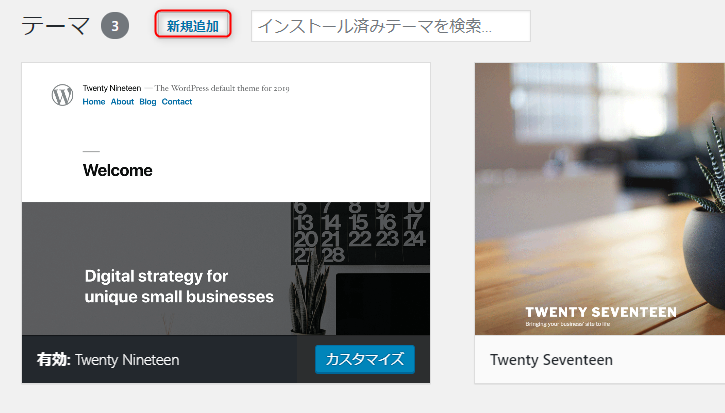Screen dimensions: 725x413
Task: Click the 新規追加 button
Action: point(192,26)
